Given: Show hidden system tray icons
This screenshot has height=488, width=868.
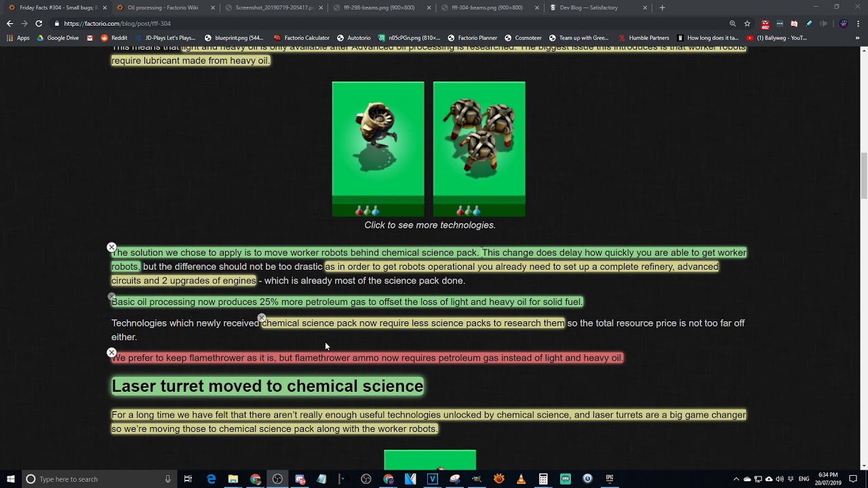Looking at the screenshot, I should [x=736, y=479].
